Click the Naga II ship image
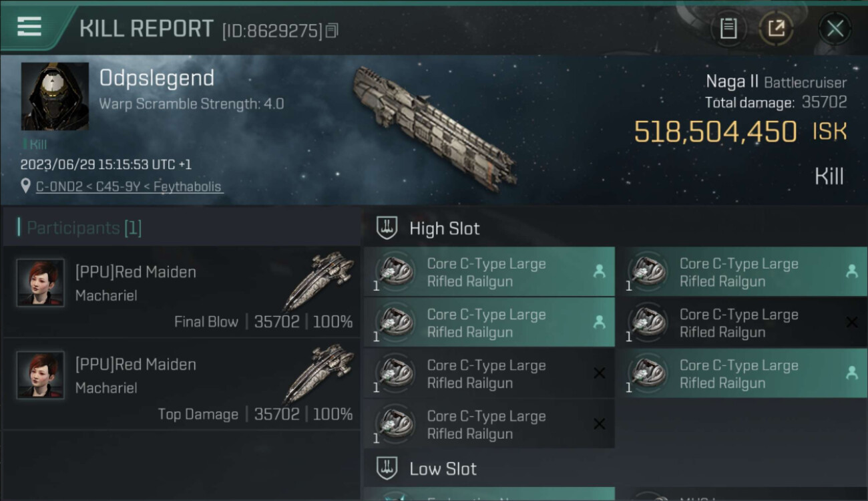 point(434,126)
